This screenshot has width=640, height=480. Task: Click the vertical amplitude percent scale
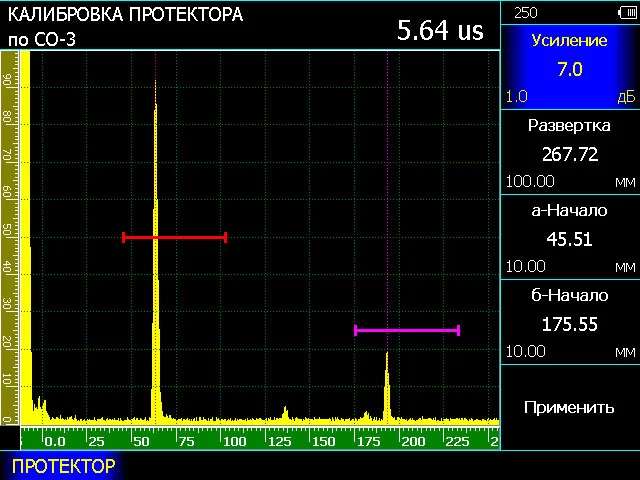click(x=8, y=240)
